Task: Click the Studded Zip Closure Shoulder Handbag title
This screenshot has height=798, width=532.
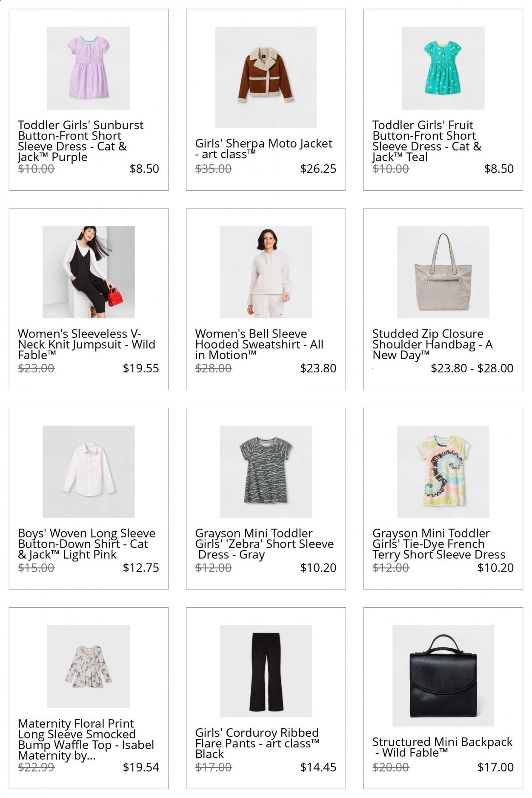Action: [432, 344]
